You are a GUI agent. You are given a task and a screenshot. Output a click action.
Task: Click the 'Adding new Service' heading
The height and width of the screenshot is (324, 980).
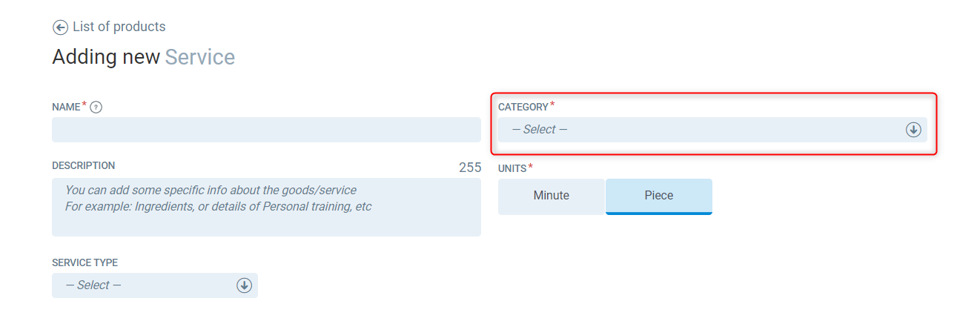(143, 57)
